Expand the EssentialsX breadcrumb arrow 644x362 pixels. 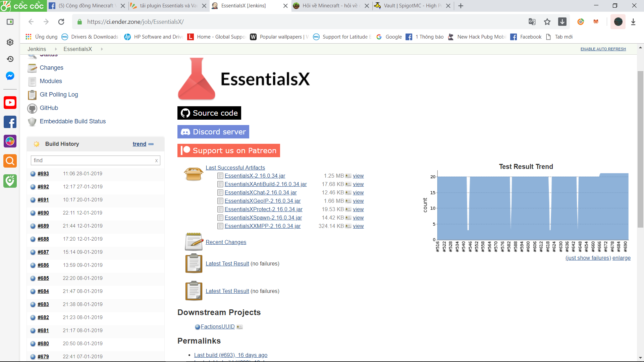(x=102, y=49)
